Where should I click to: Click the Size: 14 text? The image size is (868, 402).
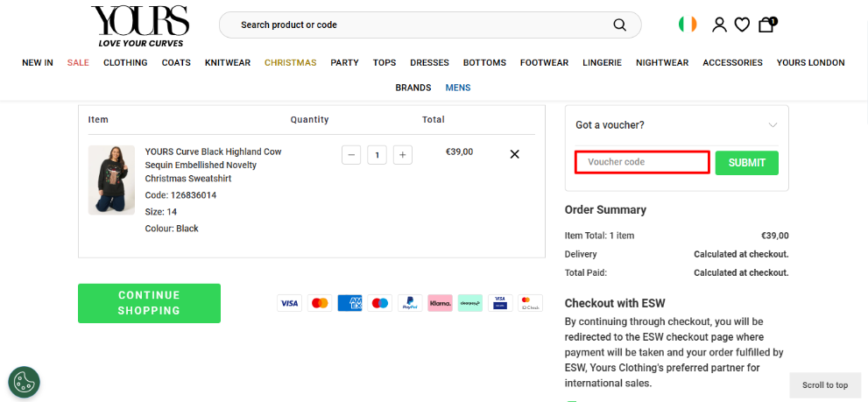click(161, 212)
